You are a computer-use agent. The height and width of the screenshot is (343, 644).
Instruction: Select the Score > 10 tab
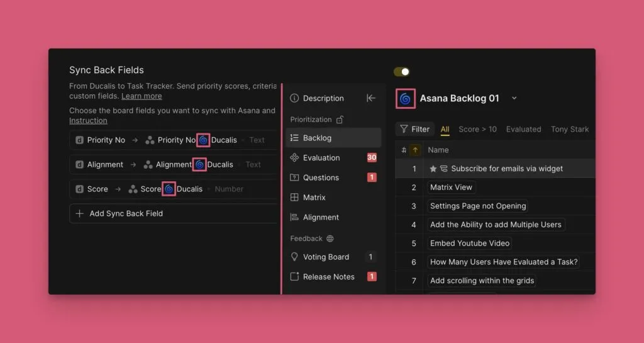click(x=477, y=129)
